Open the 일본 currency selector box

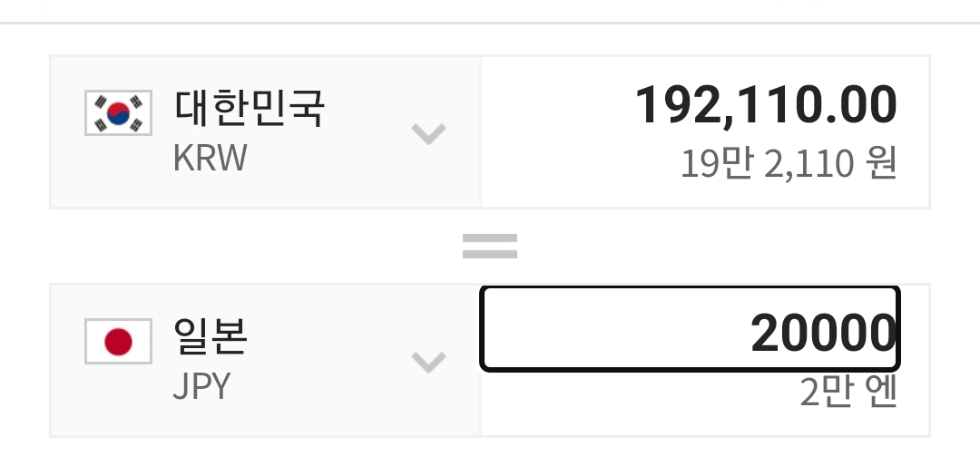coord(265,360)
